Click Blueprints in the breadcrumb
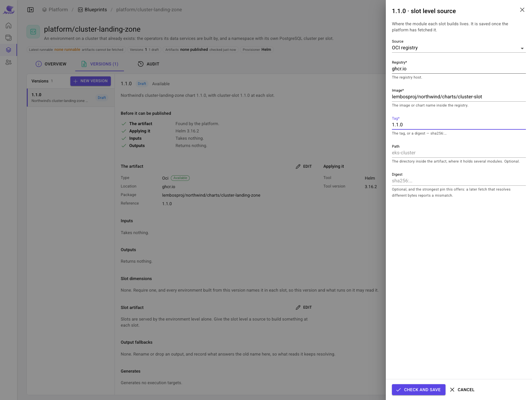The height and width of the screenshot is (400, 532). pyautogui.click(x=93, y=10)
